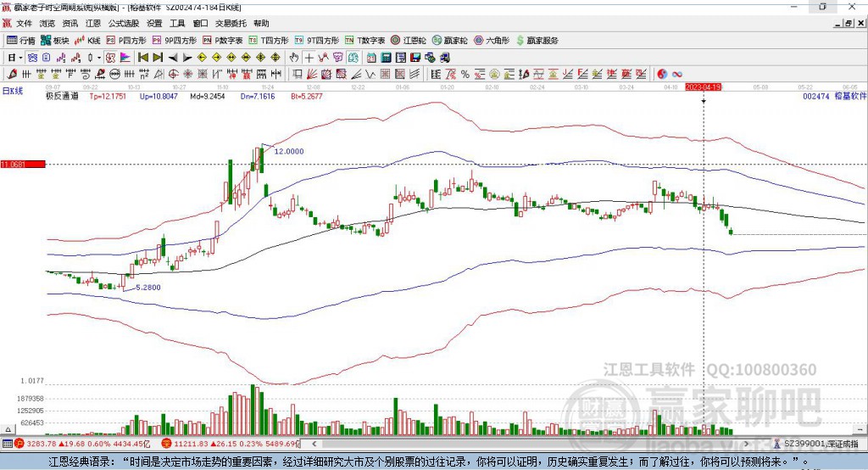Open the calculator icon

[x=386, y=58]
